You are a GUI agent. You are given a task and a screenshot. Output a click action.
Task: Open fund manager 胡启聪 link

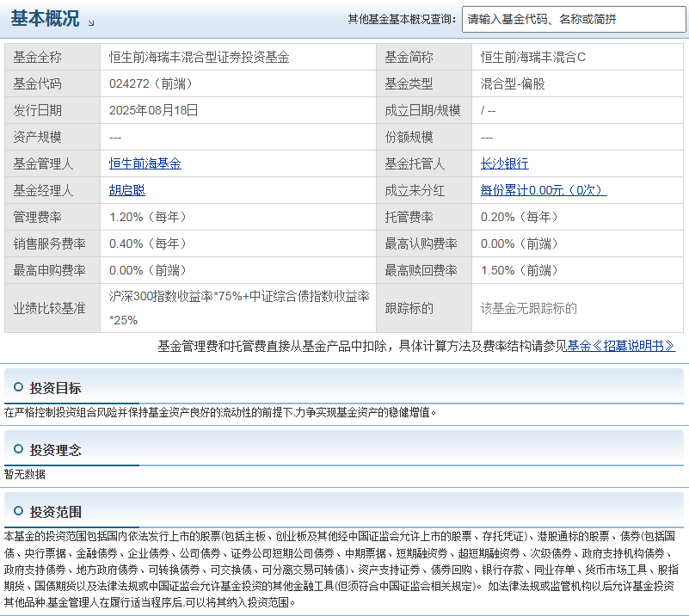[x=127, y=190]
